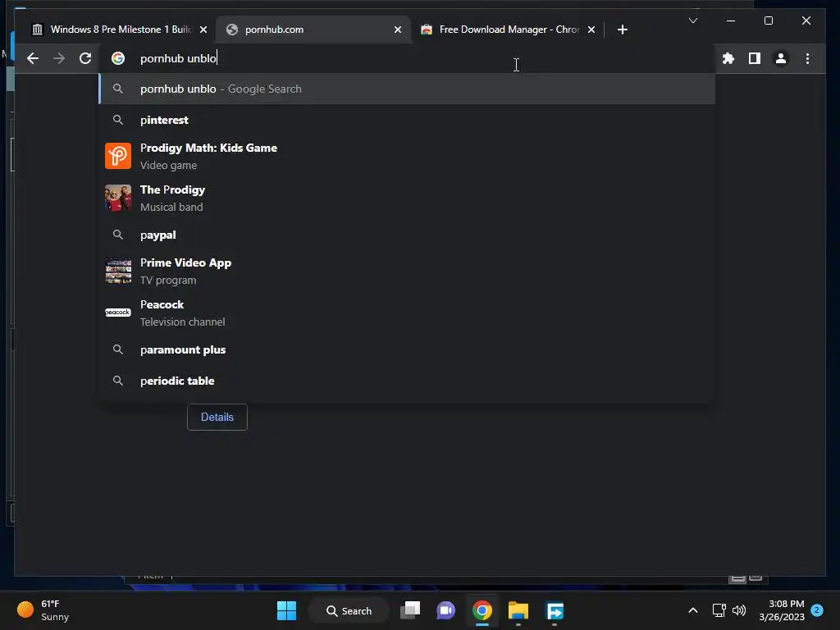This screenshot has width=840, height=630.
Task: Open a new tab with plus button
Action: (x=622, y=30)
